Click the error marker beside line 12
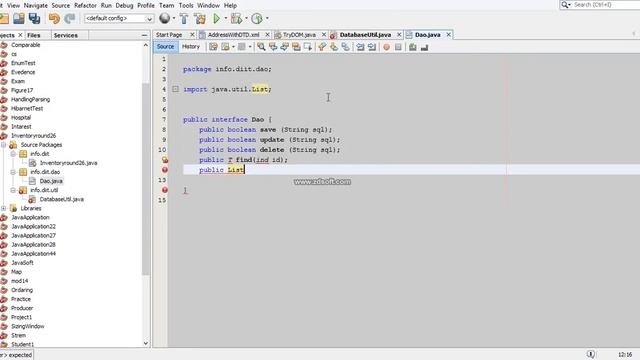 pyautogui.click(x=164, y=170)
